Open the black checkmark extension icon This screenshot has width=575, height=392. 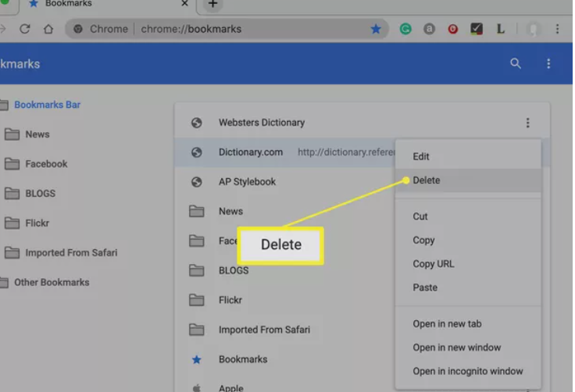click(477, 29)
